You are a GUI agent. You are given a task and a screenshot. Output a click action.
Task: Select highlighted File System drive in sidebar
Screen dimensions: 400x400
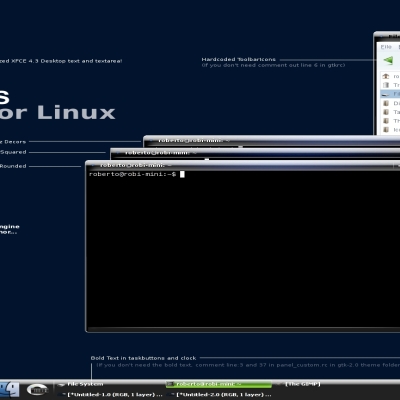pos(390,94)
